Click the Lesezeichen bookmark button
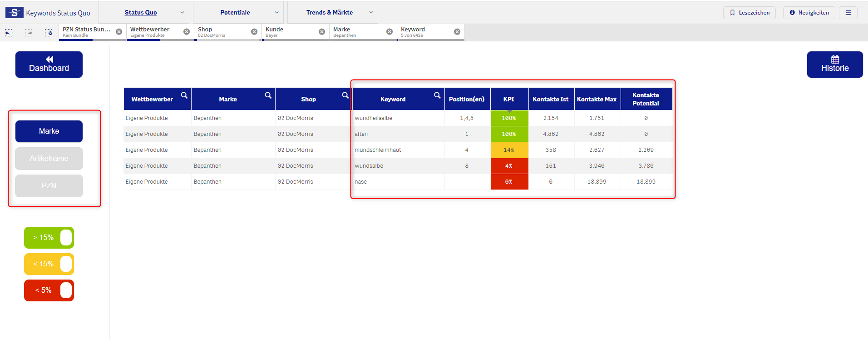 (x=750, y=13)
